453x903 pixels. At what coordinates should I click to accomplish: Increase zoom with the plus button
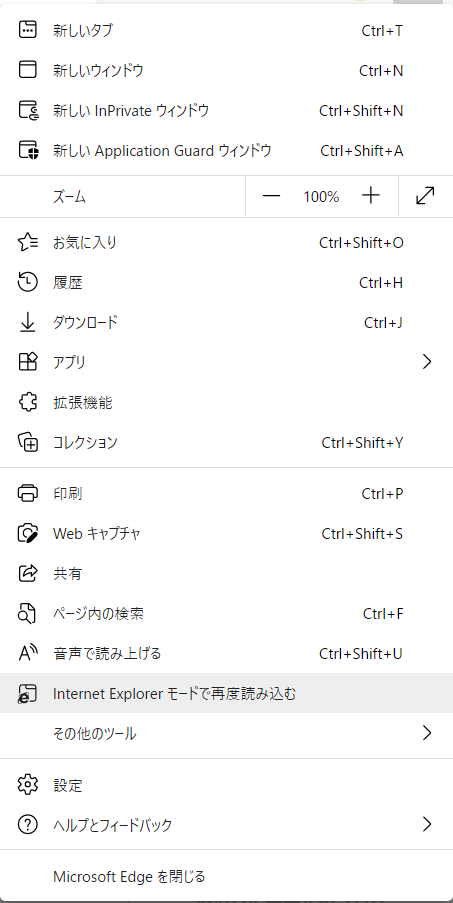click(371, 196)
